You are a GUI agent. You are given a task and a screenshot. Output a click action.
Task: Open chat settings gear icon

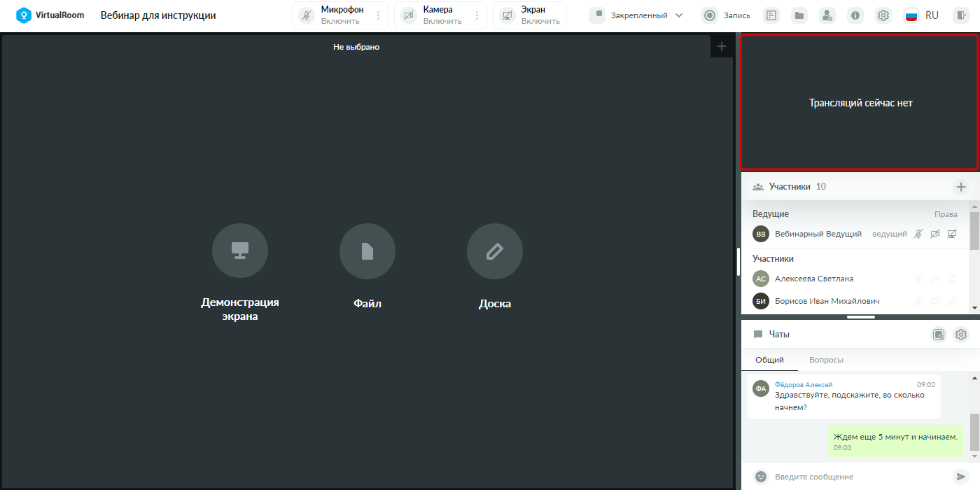961,335
